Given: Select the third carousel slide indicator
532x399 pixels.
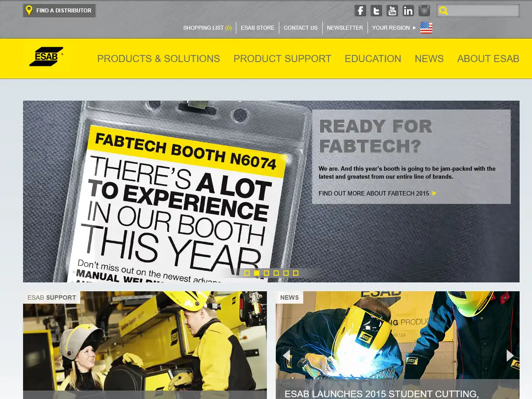Looking at the screenshot, I should [x=266, y=273].
